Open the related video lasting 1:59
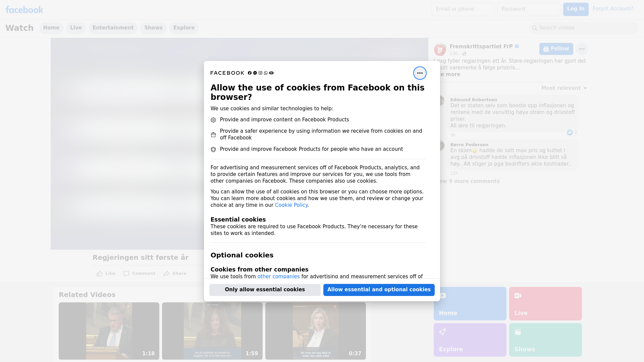The height and width of the screenshot is (362, 644). click(x=212, y=331)
